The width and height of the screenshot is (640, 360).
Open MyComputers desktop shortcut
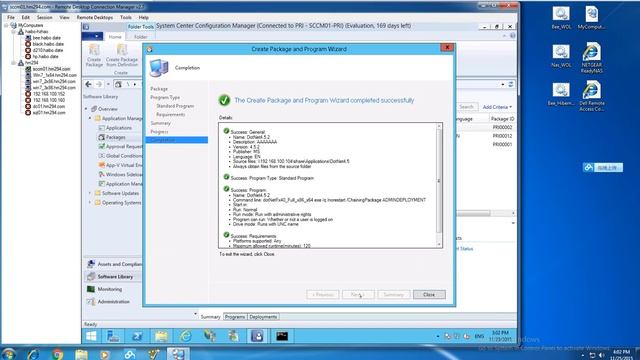point(591,18)
